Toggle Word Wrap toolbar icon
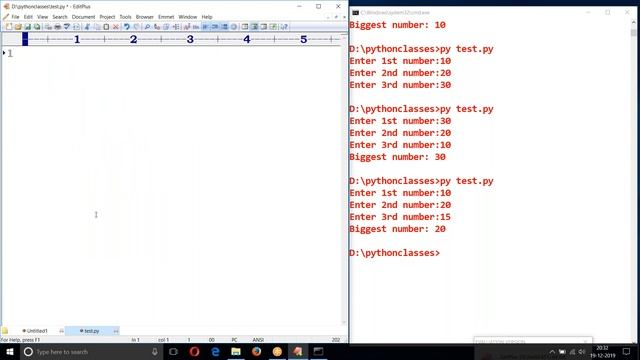Image resolution: width=640 pixels, height=360 pixels. pos(205,27)
